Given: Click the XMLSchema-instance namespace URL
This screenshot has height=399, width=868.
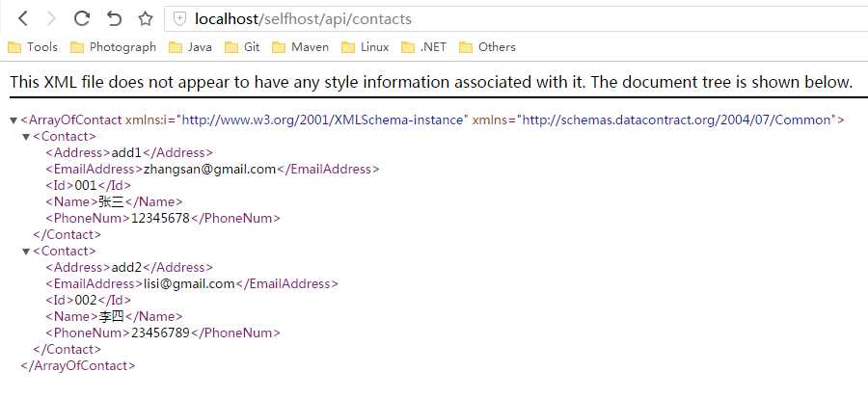Looking at the screenshot, I should point(322,120).
